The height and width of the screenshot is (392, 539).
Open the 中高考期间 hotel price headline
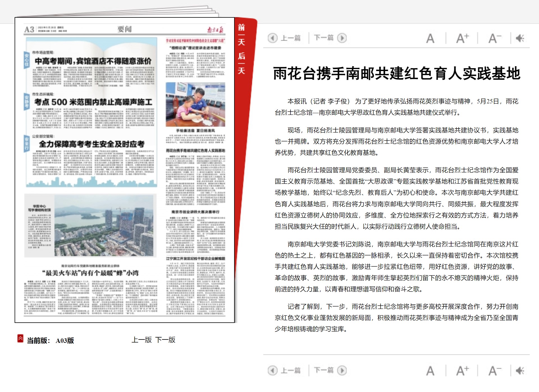(93, 61)
